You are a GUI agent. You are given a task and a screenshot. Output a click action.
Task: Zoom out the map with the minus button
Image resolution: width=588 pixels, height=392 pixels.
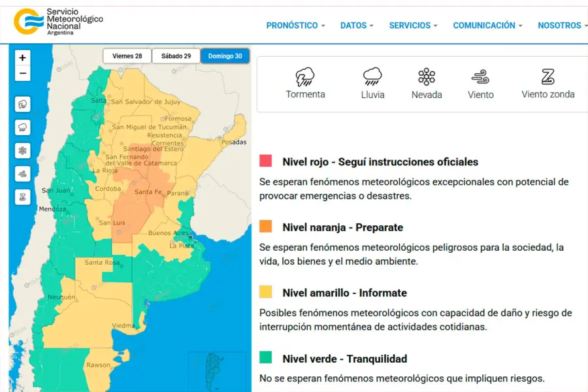tap(23, 74)
